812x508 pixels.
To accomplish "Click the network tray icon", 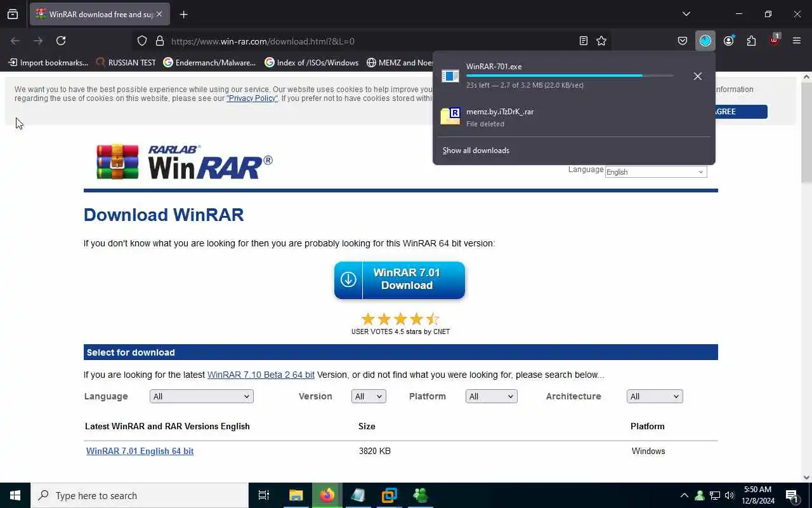I will click(715, 495).
